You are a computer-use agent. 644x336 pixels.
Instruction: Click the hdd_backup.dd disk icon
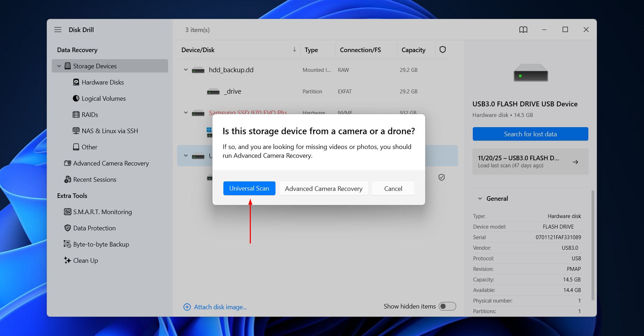[198, 70]
